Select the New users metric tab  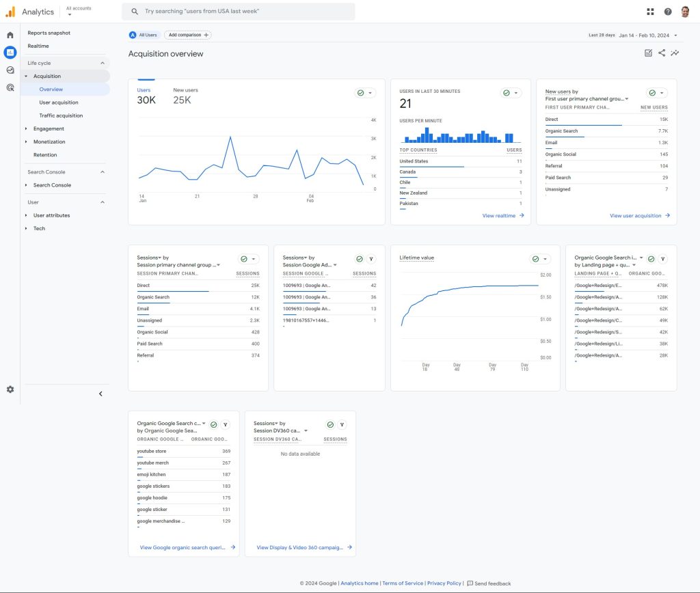coord(185,96)
